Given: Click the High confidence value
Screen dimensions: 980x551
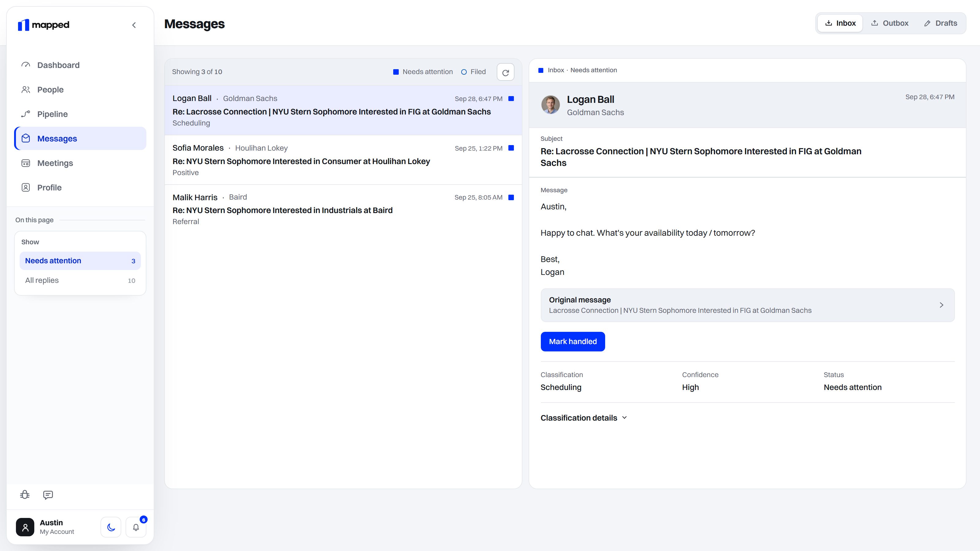Looking at the screenshot, I should pos(690,387).
